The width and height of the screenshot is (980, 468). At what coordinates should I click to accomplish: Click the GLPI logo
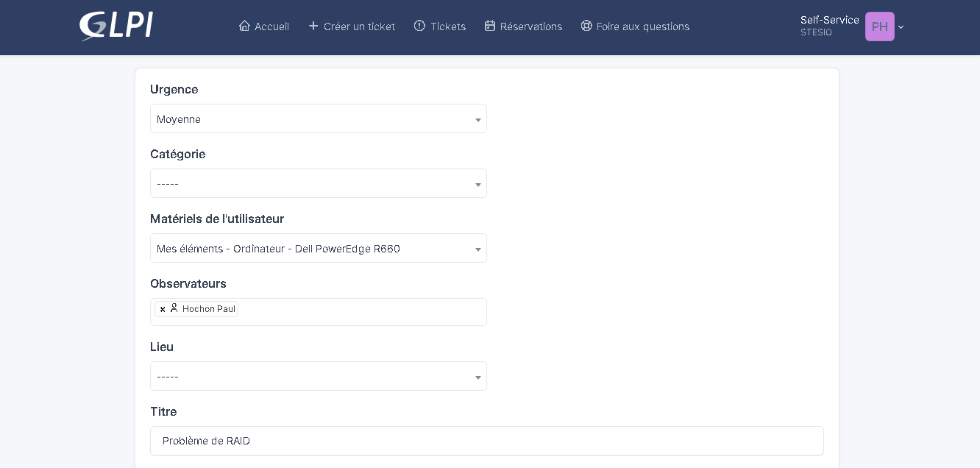click(x=116, y=26)
